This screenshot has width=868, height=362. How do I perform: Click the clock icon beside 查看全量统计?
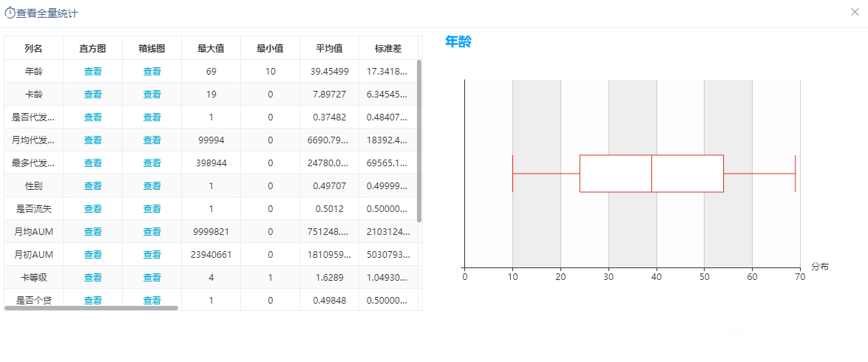pyautogui.click(x=10, y=13)
